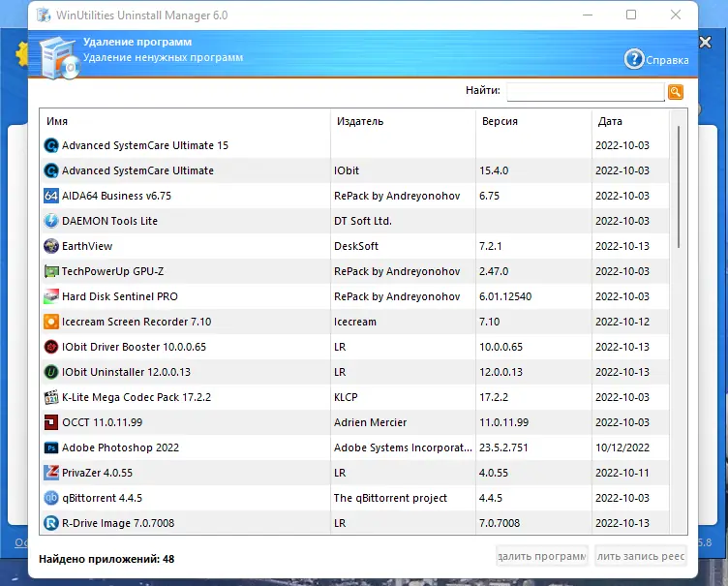The height and width of the screenshot is (586, 728).
Task: Close the background window with white X
Action: (705, 43)
